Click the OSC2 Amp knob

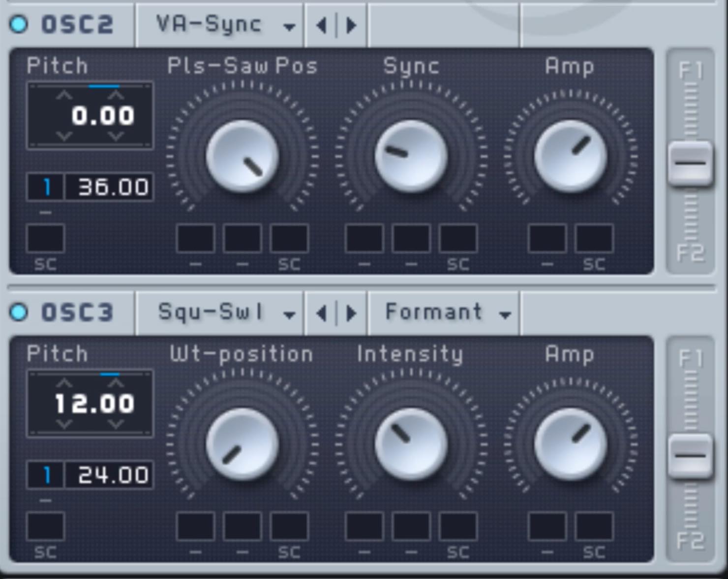(570, 156)
